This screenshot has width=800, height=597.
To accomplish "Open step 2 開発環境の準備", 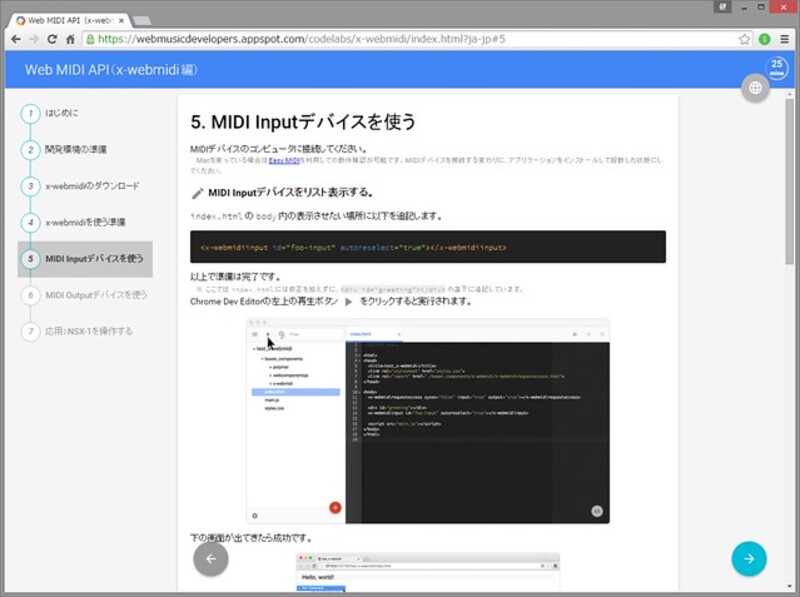I will (x=64, y=150).
